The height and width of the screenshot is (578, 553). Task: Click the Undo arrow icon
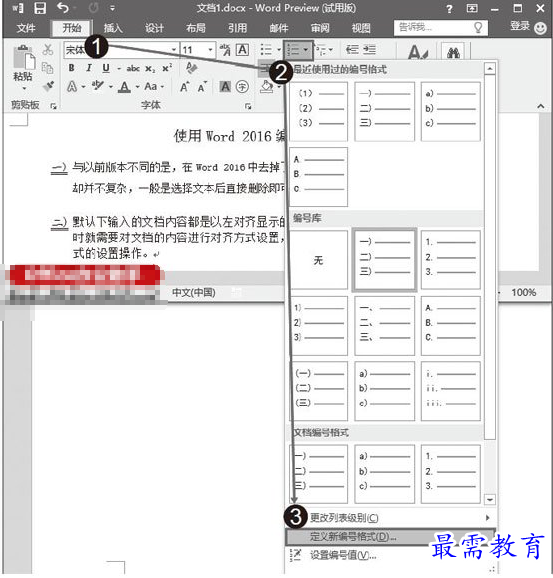tap(63, 8)
